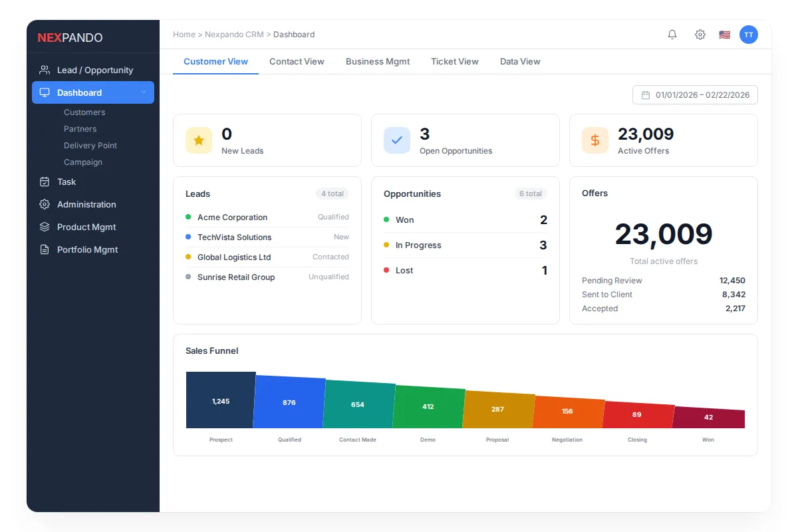Switch to the Ticket View tab
The width and height of the screenshot is (798, 532).
[x=455, y=61]
